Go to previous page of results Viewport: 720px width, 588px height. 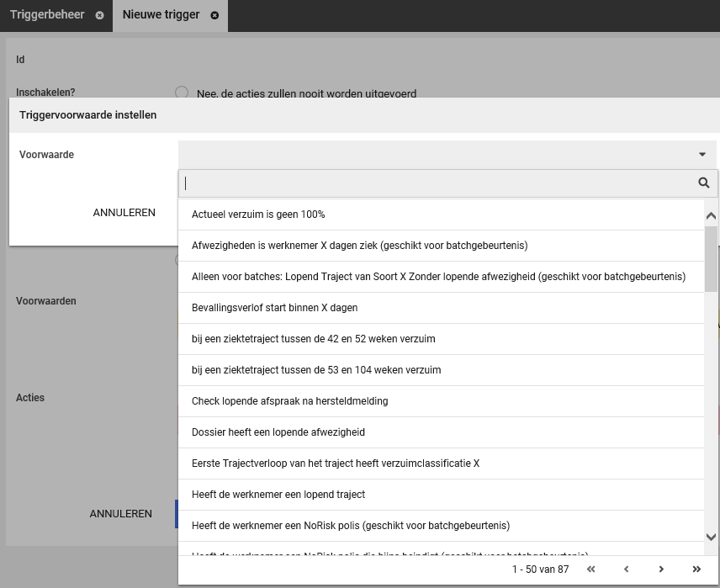(626, 569)
